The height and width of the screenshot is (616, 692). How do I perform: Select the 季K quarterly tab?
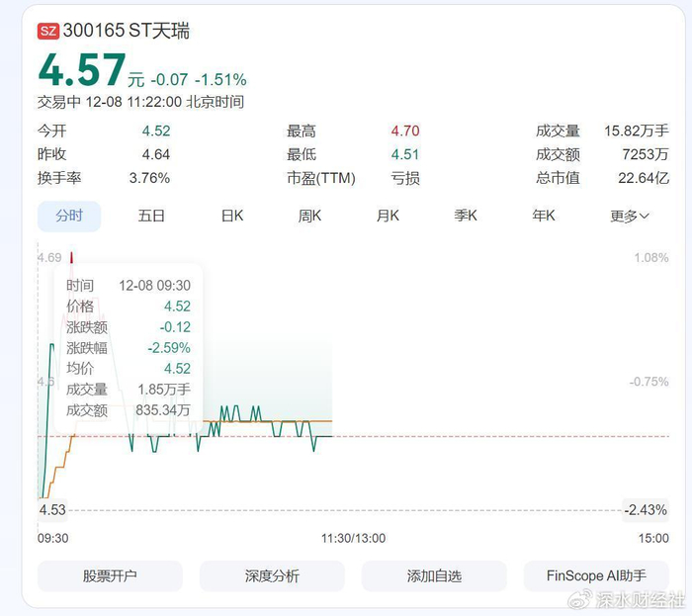coord(466,216)
